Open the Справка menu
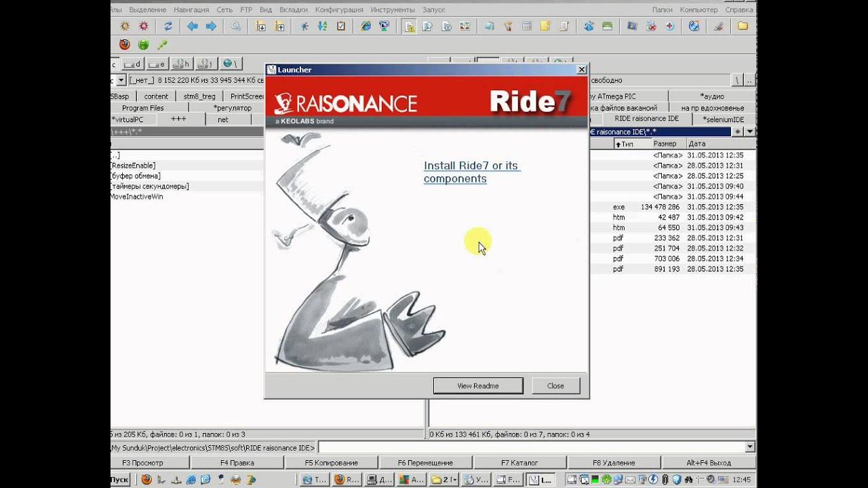The width and height of the screenshot is (868, 488). click(x=739, y=10)
